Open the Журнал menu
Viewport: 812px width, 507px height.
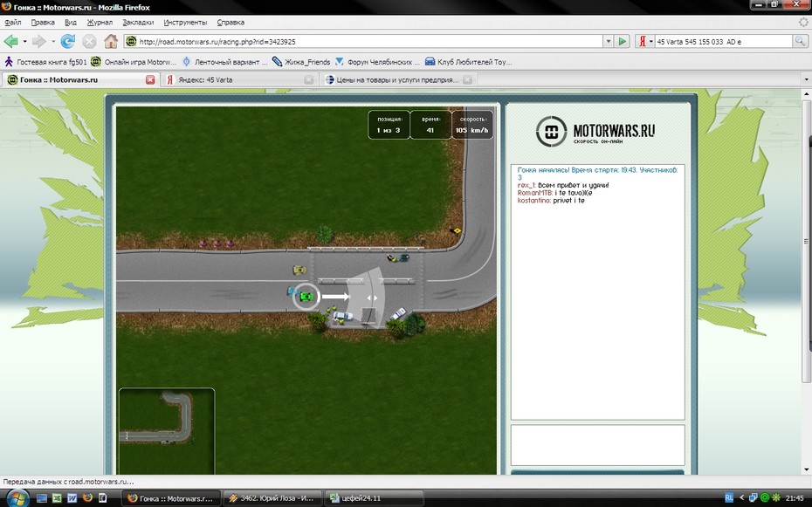tap(100, 22)
